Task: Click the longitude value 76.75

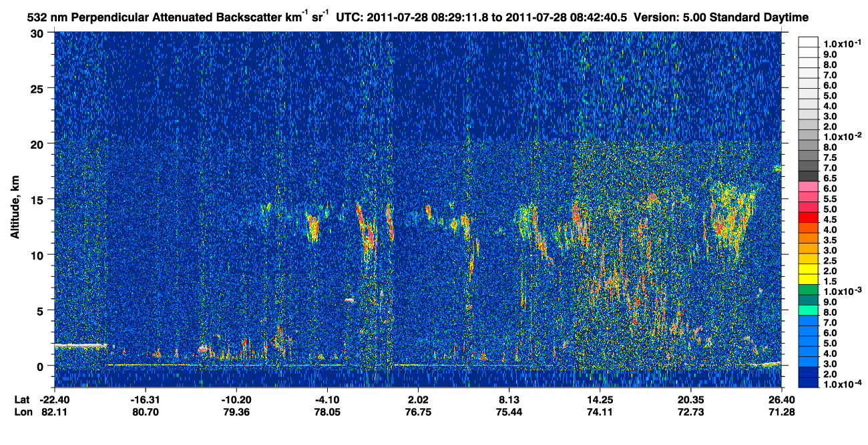Action: 418,412
